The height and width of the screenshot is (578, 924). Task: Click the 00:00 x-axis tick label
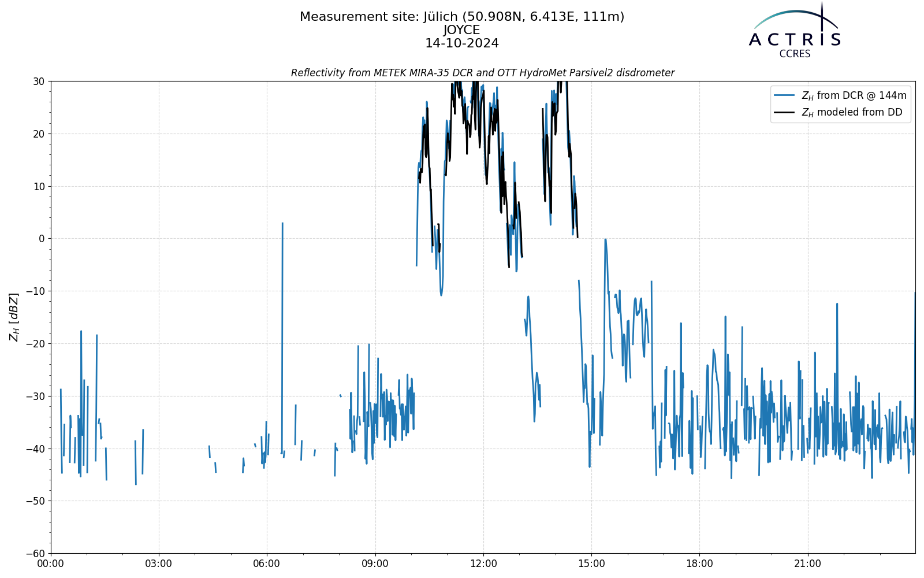coord(51,564)
